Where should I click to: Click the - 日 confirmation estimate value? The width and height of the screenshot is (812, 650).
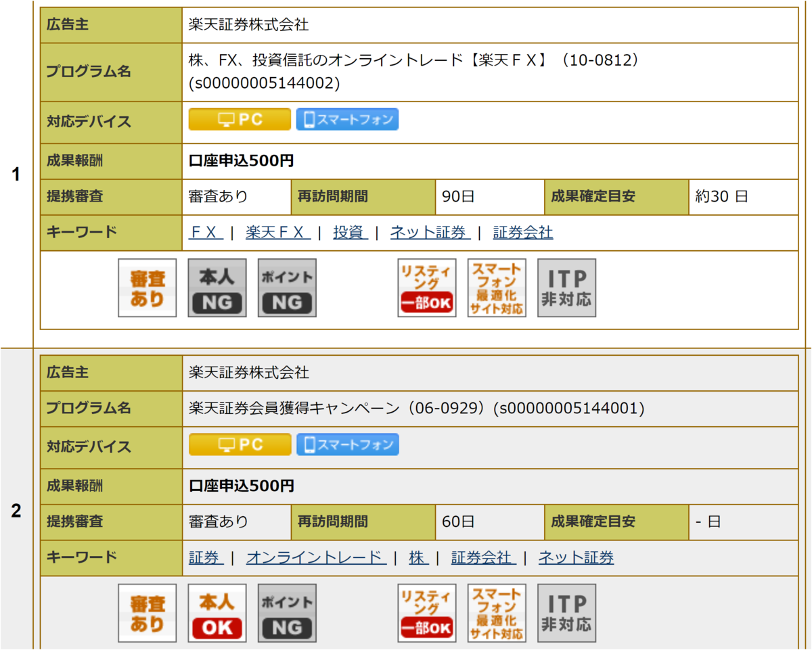click(x=708, y=522)
